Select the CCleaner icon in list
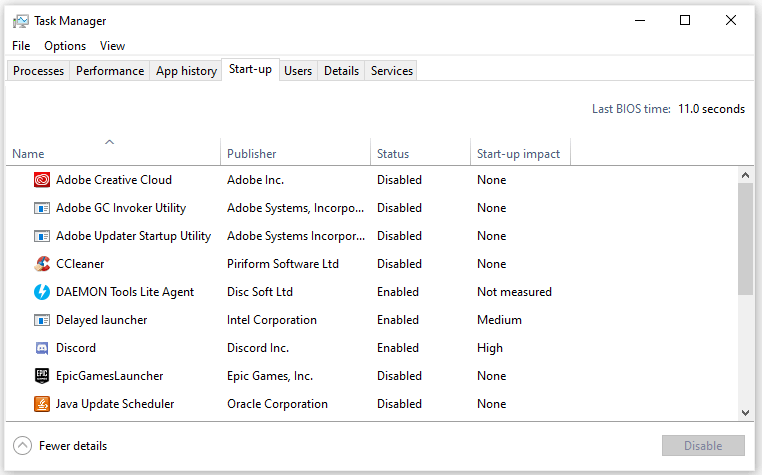Screen dimensions: 762x475 (42, 264)
